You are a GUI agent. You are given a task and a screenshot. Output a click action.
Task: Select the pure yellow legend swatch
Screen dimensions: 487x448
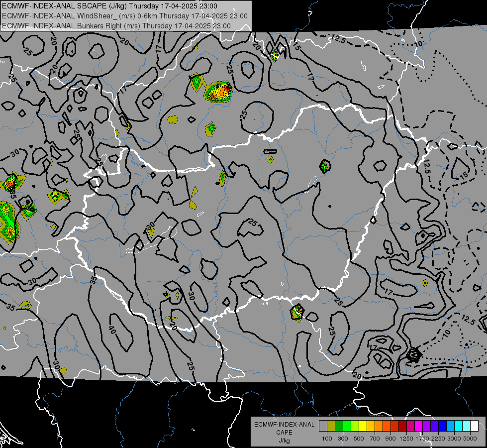tap(363, 426)
